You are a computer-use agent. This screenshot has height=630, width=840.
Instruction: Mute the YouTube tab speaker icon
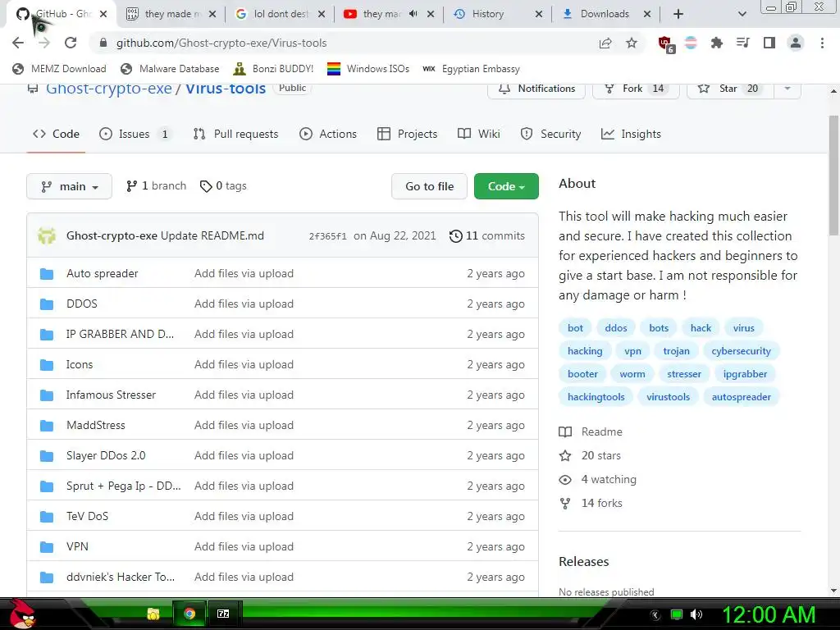coord(413,14)
